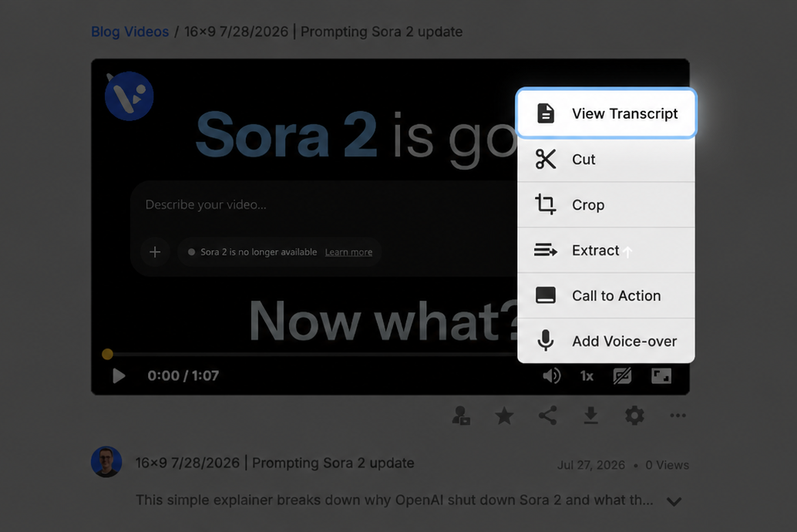The image size is (797, 532).
Task: Choose Crop in the popup menu
Action: coord(606,204)
